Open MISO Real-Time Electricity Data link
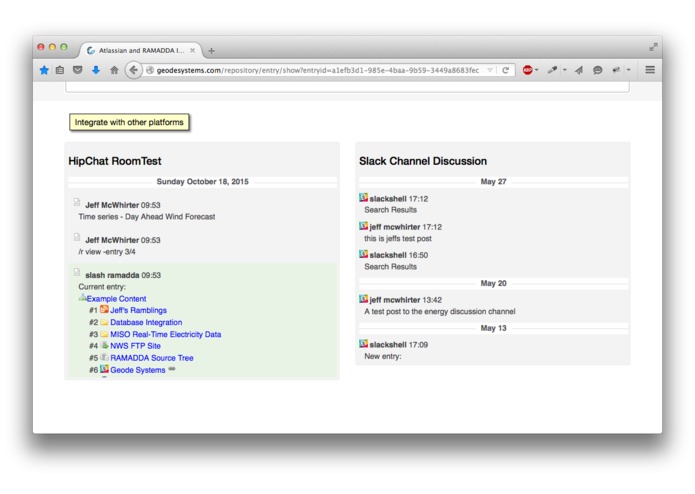The width and height of the screenshot is (695, 494). (x=166, y=334)
